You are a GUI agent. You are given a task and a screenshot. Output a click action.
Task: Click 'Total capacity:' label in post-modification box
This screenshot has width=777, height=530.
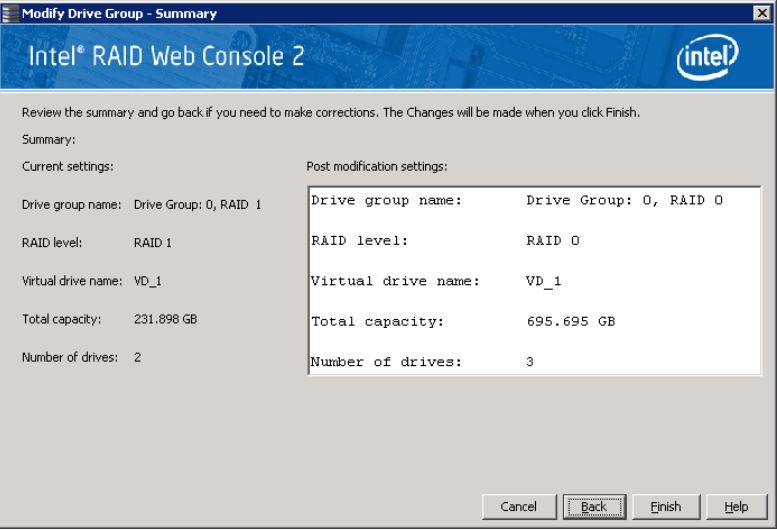378,321
